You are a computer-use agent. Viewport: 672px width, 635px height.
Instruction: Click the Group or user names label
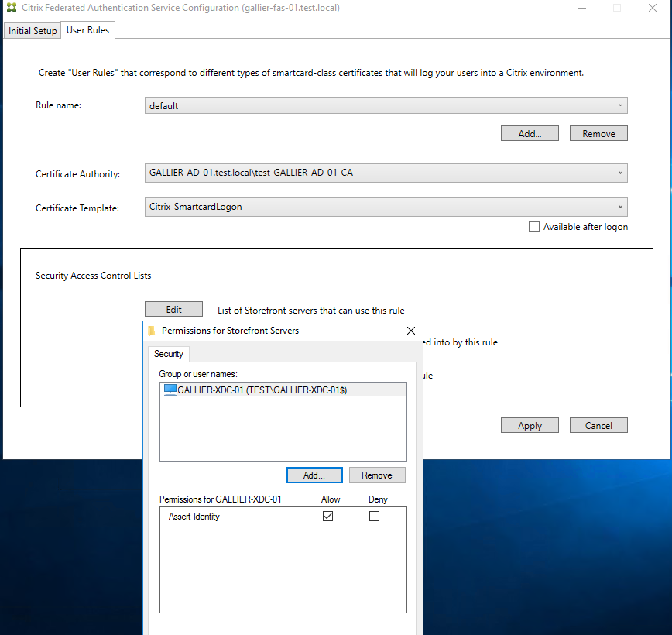(198, 374)
